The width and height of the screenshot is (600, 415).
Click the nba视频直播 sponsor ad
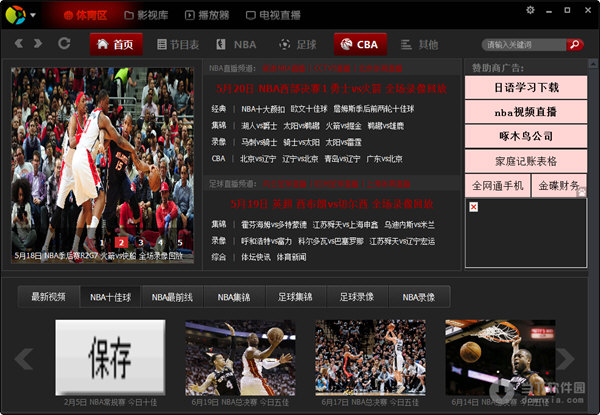(x=526, y=112)
